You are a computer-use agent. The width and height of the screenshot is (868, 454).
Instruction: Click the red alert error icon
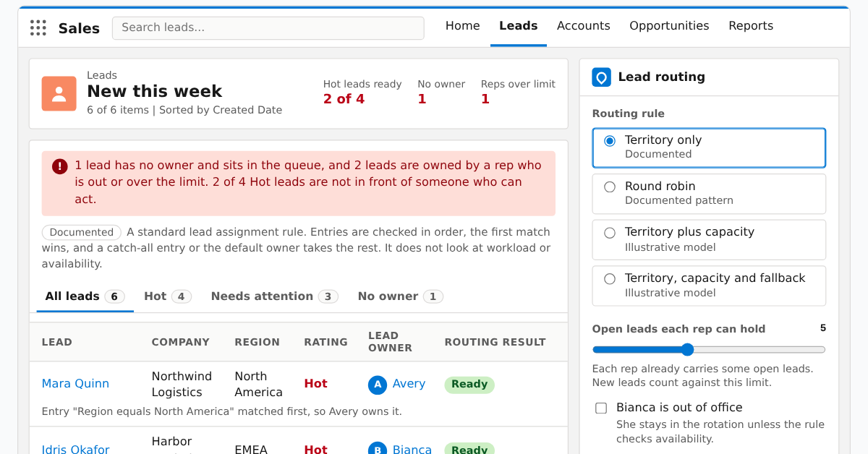click(x=60, y=166)
